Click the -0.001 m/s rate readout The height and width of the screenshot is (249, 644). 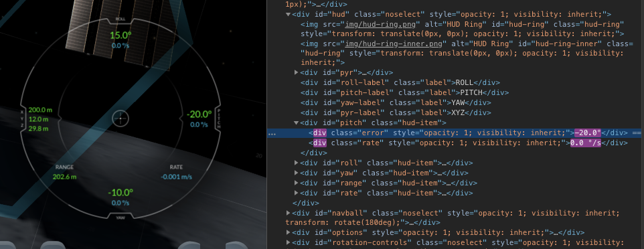(x=176, y=177)
